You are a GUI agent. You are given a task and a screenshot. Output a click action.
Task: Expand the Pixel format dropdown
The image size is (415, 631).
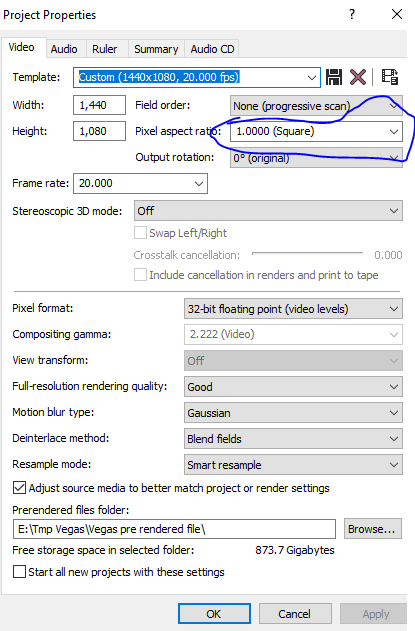coord(293,309)
